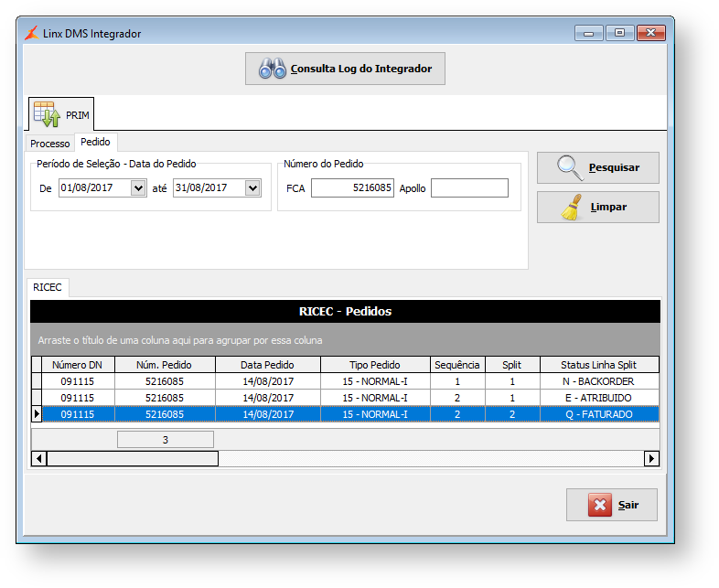Click the Split cell 2 in the FATURADO row
The image size is (719, 588).
point(512,414)
